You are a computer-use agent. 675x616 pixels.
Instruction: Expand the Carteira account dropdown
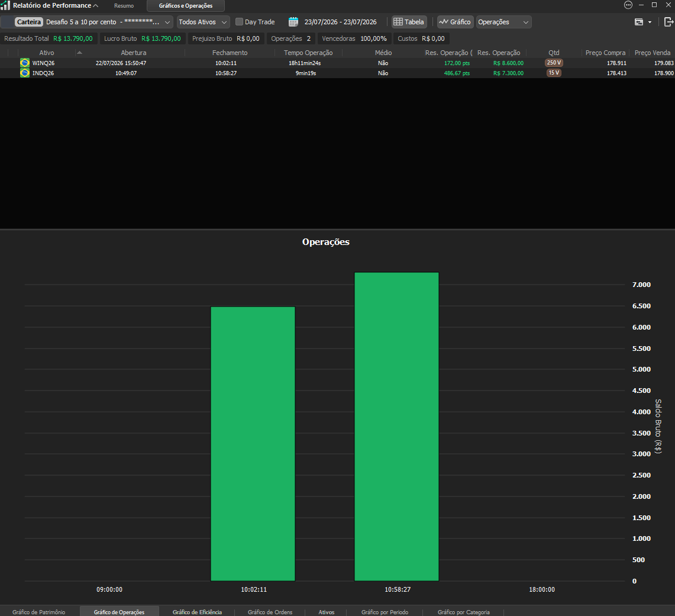(92, 22)
